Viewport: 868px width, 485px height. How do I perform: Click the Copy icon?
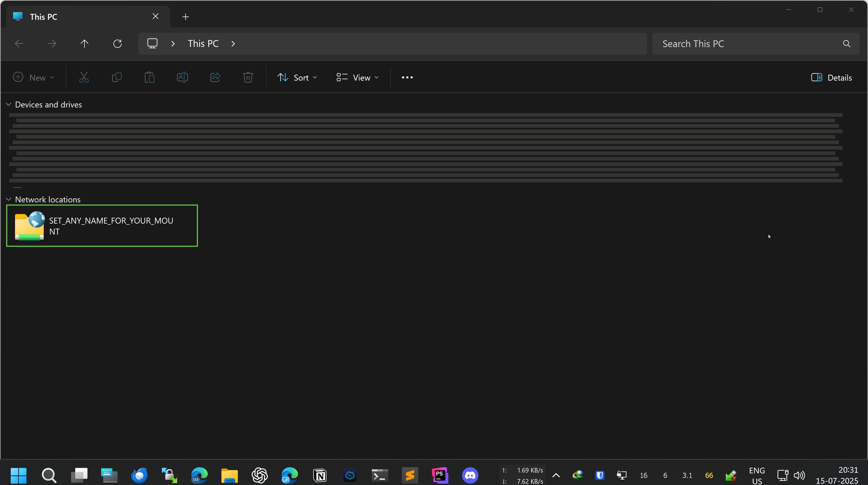[117, 77]
